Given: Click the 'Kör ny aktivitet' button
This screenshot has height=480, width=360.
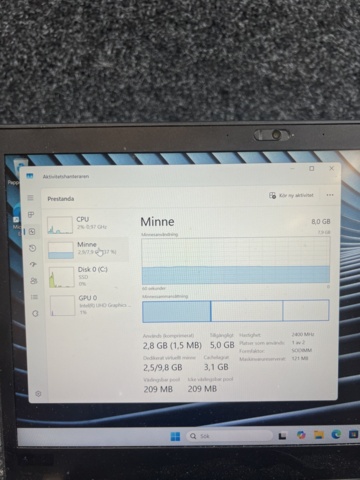Looking at the screenshot, I should (x=291, y=195).
